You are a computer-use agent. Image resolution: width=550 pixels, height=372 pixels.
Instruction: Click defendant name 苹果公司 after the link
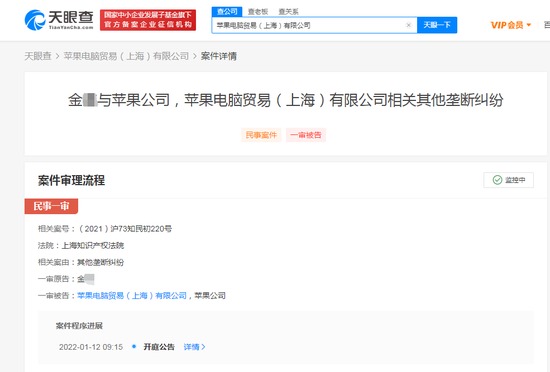click(210, 296)
